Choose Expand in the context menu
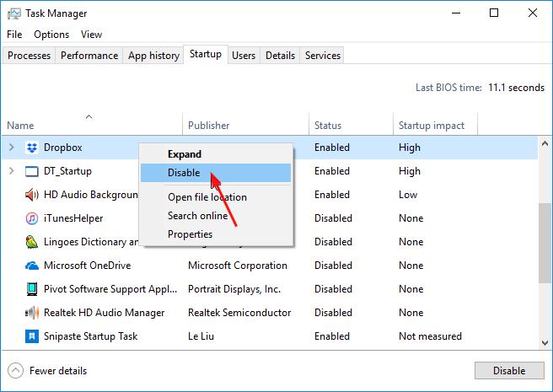Image resolution: width=553 pixels, height=392 pixels. [216, 154]
